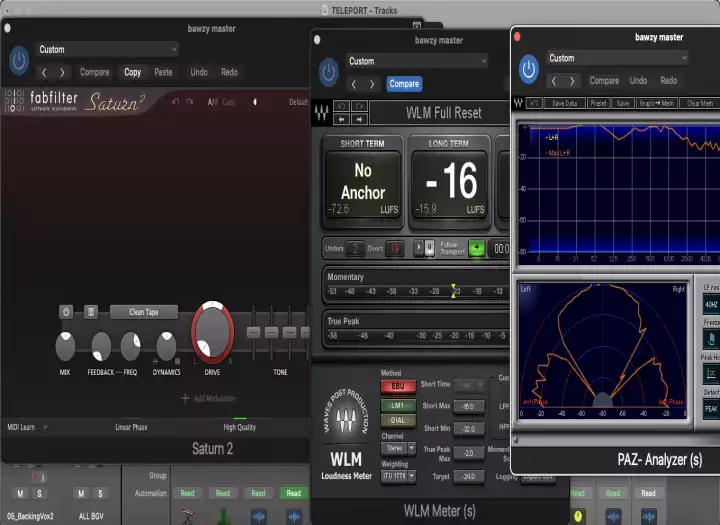Click WLM Waves undo icon
The image size is (720, 525).
tap(341, 106)
